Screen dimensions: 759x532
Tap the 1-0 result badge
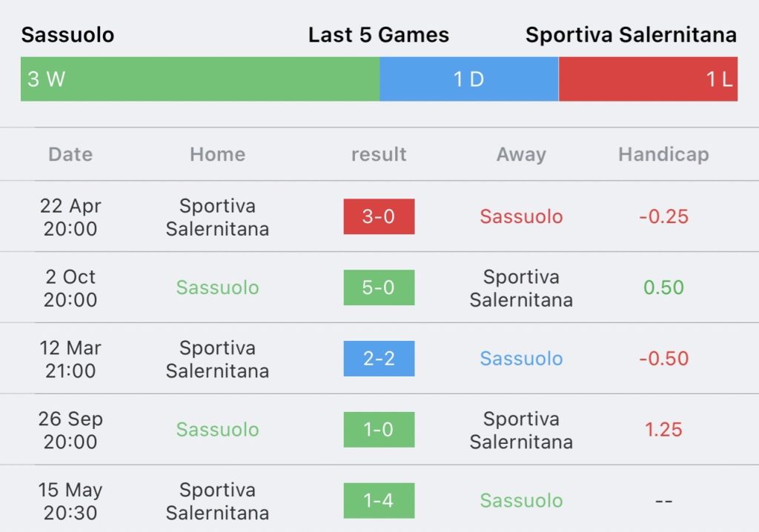379,429
